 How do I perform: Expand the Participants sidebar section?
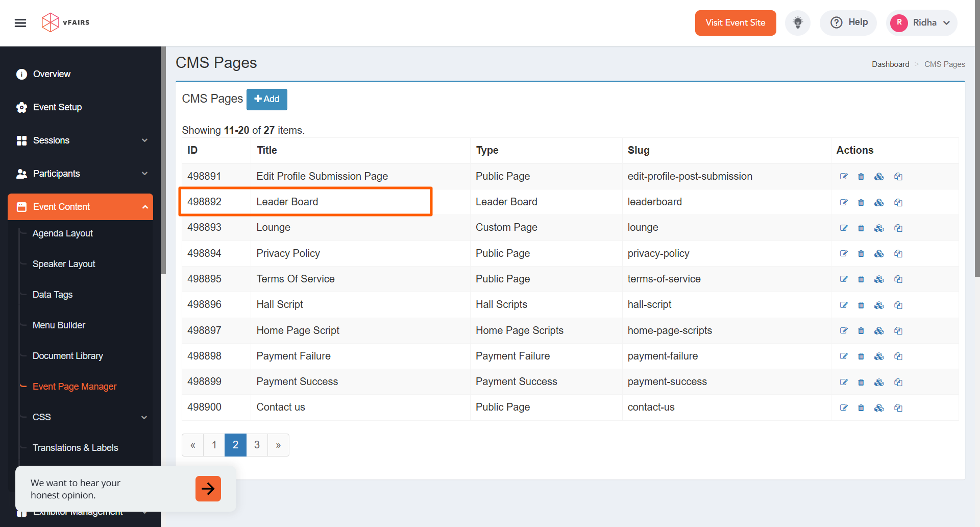click(x=82, y=174)
